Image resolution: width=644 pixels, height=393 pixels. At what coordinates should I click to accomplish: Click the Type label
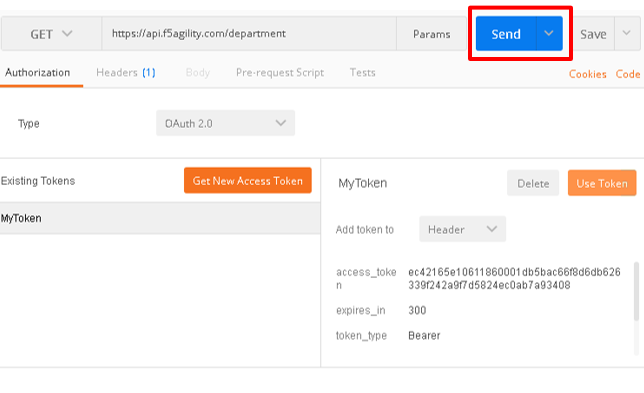[28, 124]
